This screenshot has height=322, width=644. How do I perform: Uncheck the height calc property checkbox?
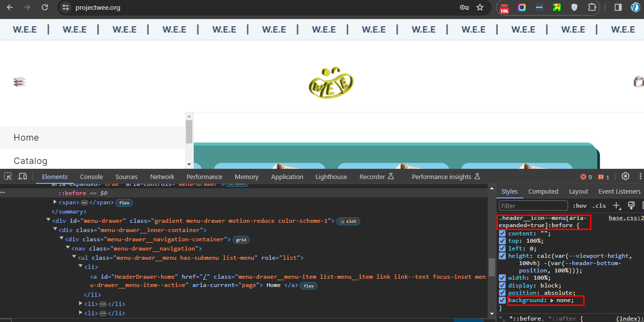pos(502,256)
